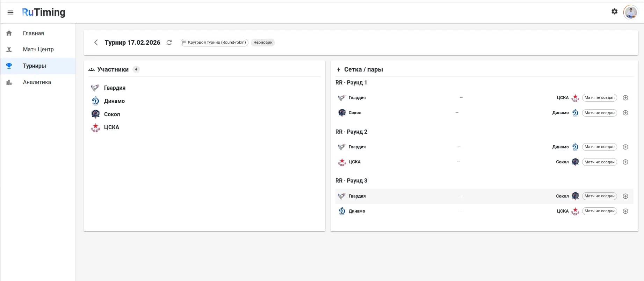Click the ЦСКА logo in the participants list
This screenshot has width=644, height=281.
[x=95, y=128]
